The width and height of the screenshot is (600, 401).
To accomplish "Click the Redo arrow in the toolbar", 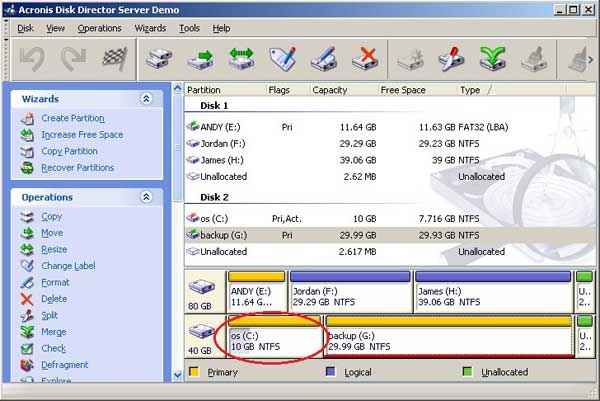I will coord(72,58).
